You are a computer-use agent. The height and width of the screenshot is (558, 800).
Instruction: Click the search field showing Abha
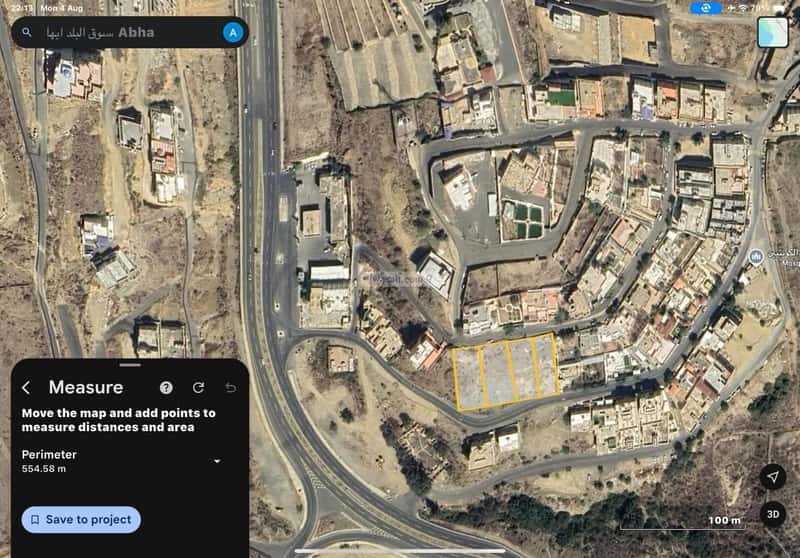[130, 33]
